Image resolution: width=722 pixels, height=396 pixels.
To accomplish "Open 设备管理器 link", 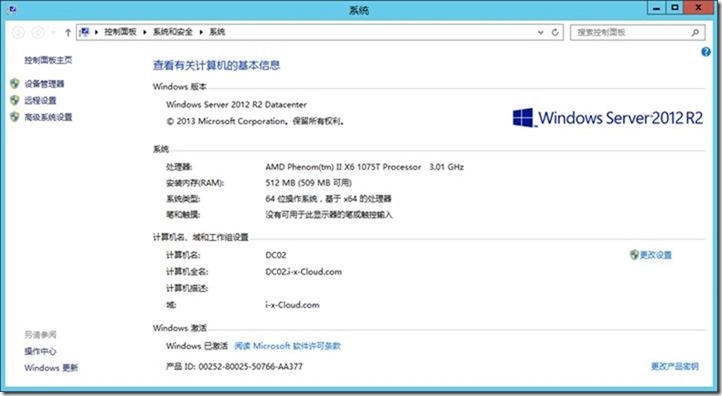I will [44, 84].
